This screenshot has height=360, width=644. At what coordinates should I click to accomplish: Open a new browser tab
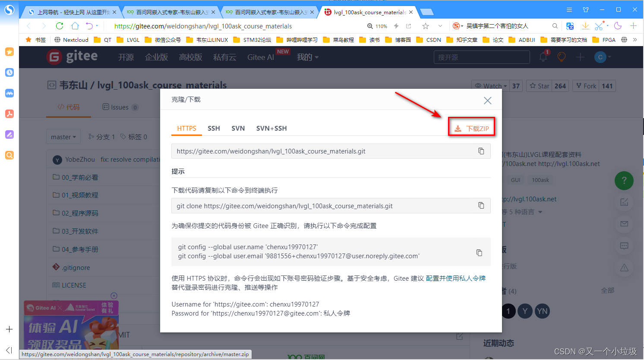[426, 12]
